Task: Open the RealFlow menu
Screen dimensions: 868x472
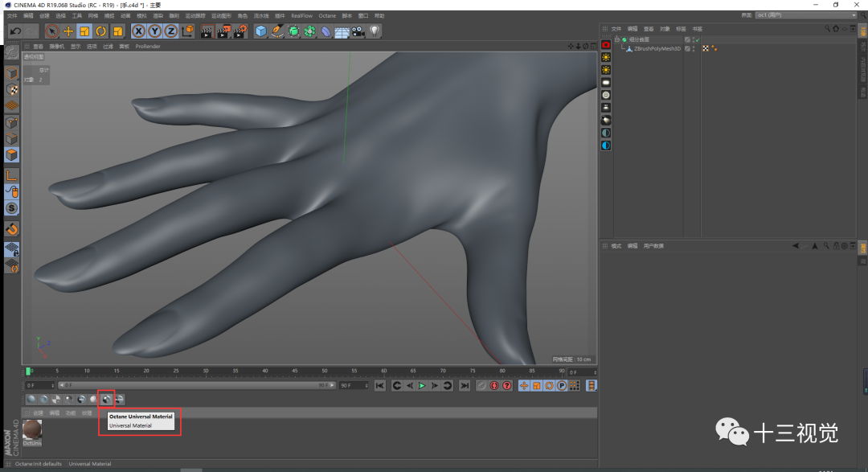Action: 301,15
